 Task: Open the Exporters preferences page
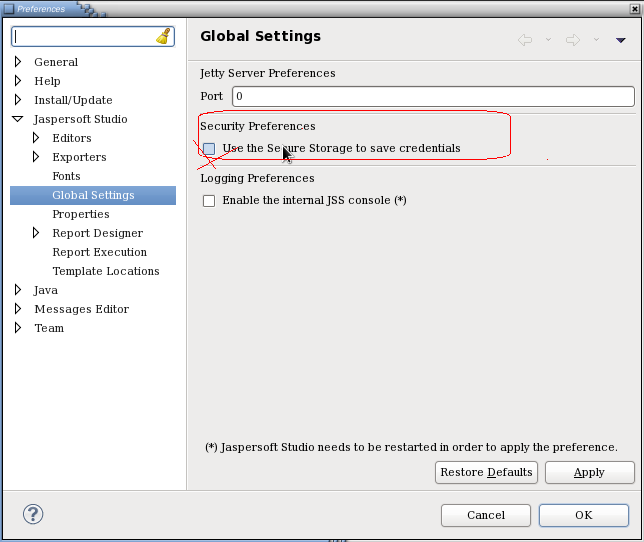point(79,157)
